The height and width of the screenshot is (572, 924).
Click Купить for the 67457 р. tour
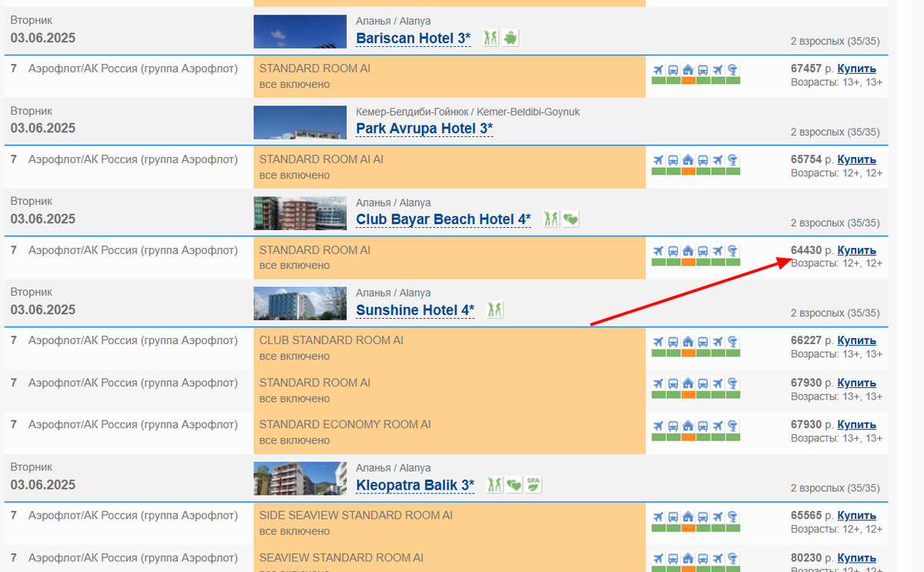856,69
